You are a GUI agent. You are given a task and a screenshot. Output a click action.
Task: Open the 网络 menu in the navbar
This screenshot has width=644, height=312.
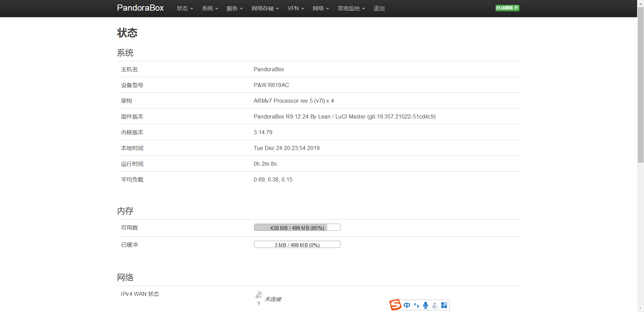click(x=321, y=9)
